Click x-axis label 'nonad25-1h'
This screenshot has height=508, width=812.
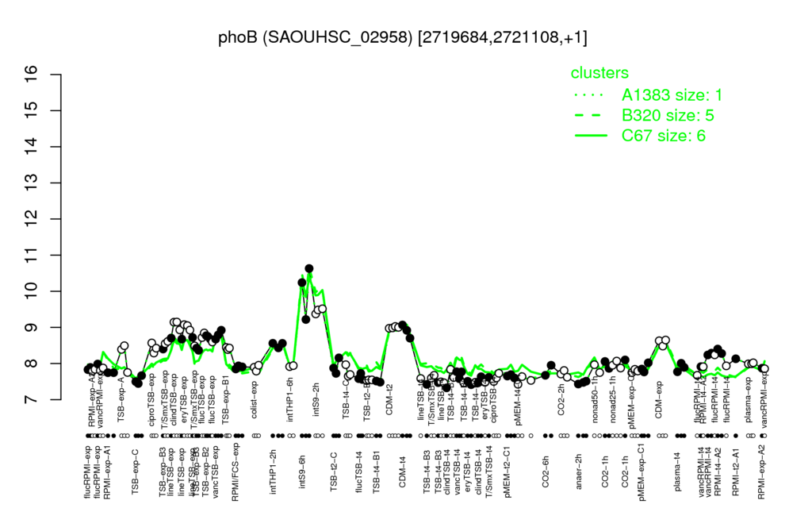point(613,401)
